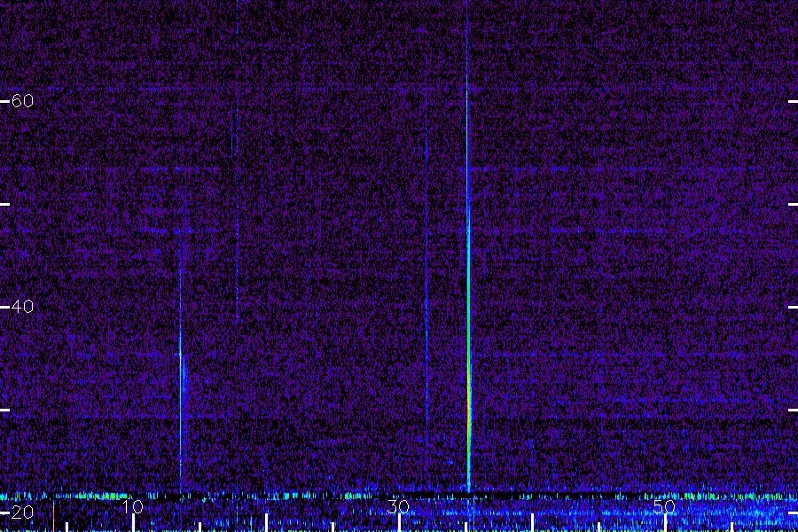Click the "60" vertical axis label
798x532 pixels.
click(22, 101)
